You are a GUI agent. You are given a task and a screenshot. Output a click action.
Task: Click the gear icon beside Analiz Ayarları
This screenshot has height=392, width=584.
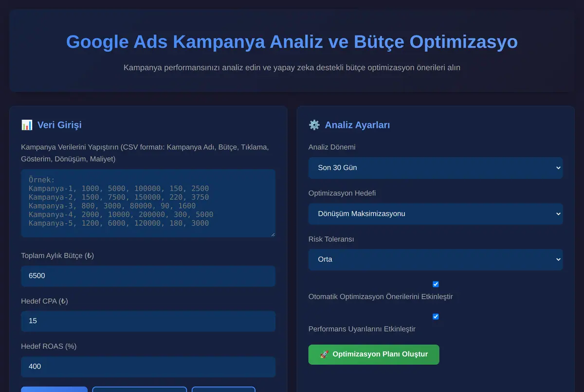[314, 125]
